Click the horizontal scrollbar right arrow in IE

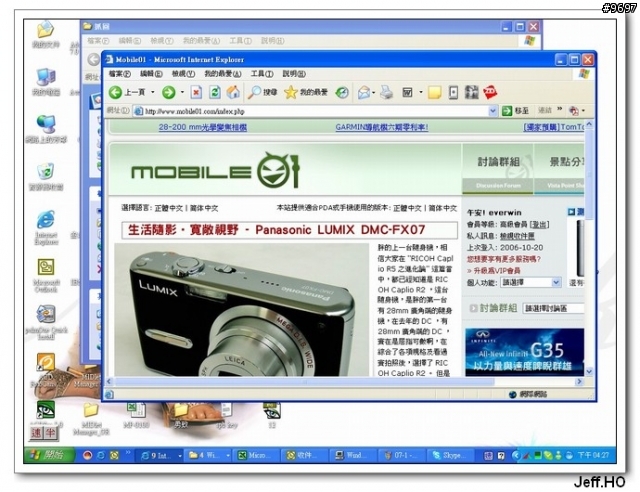coord(579,382)
